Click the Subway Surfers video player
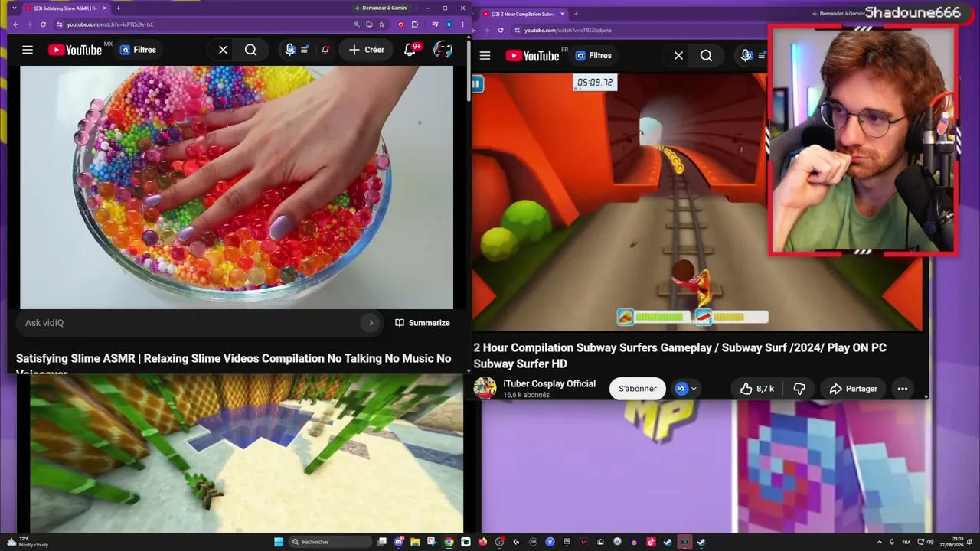The height and width of the screenshot is (551, 980). pyautogui.click(x=619, y=201)
